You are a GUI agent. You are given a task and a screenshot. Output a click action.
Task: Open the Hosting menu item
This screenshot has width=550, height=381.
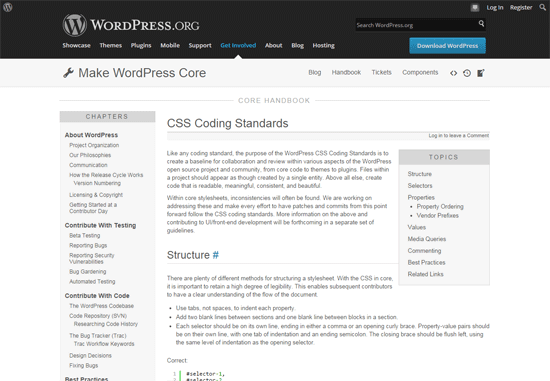(x=323, y=45)
